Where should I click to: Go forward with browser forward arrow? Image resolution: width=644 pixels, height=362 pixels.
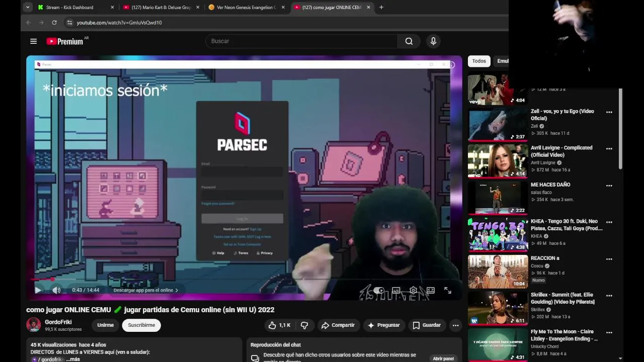click(41, 23)
